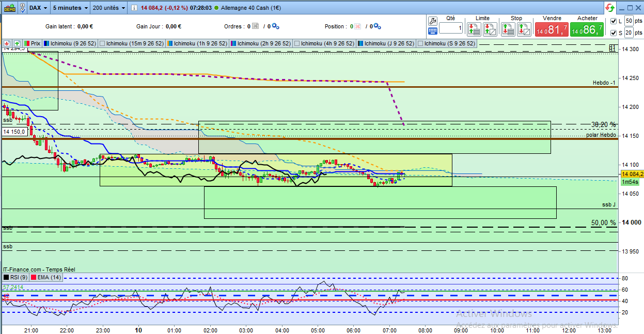Viewport: 644px width, 334px height.
Task: Click the Acheter buy button at 14 086,7
Action: click(x=587, y=30)
